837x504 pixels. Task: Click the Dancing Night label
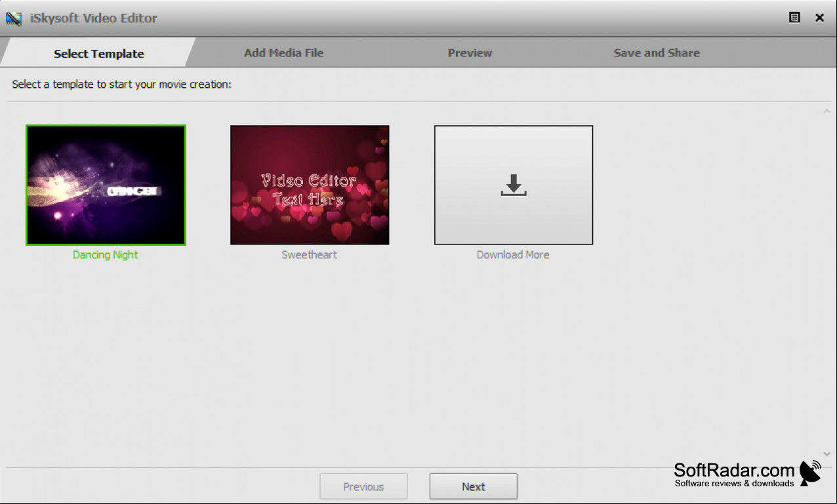coord(106,255)
